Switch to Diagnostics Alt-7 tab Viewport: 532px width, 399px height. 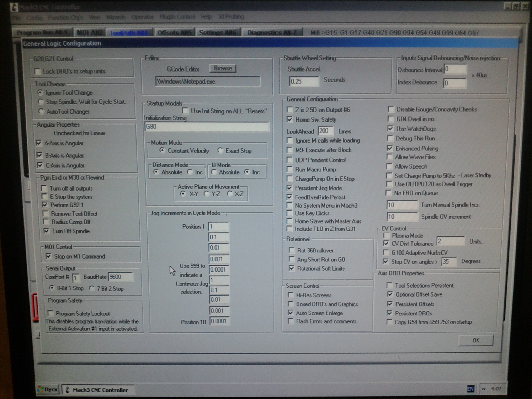tap(272, 32)
